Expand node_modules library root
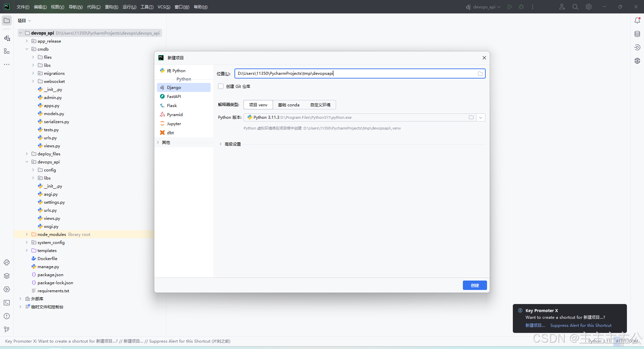The width and height of the screenshot is (644, 349). (27, 234)
